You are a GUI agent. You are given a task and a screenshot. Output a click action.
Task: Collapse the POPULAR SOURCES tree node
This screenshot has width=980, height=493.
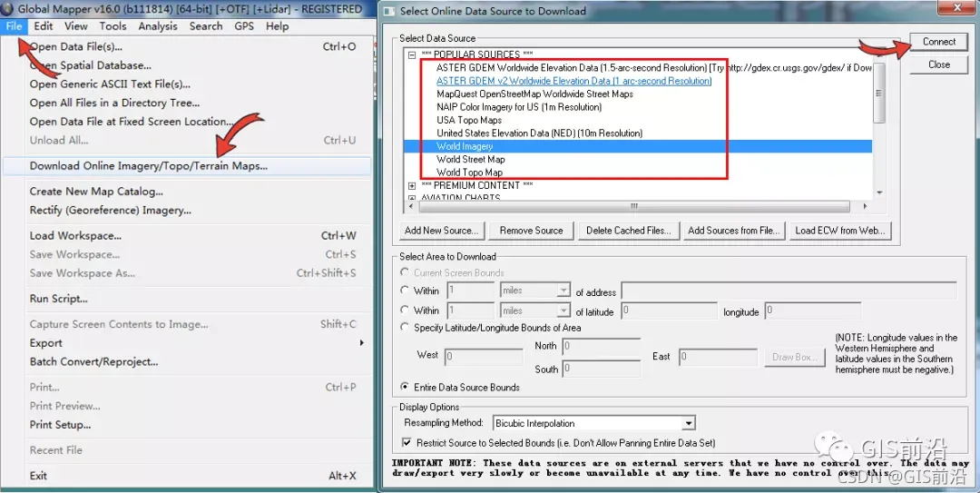[x=412, y=55]
